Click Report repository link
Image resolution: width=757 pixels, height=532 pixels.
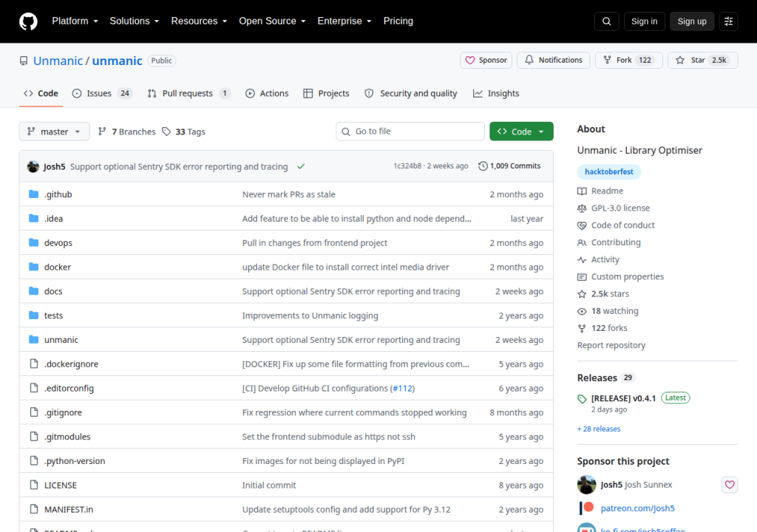[611, 345]
